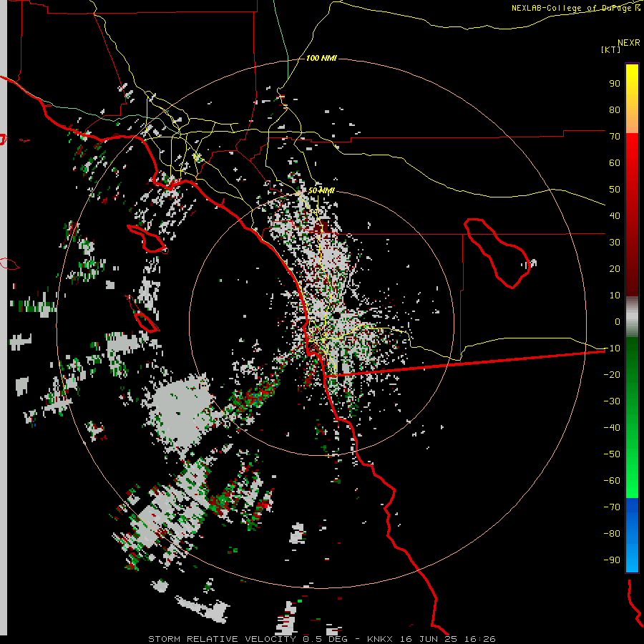Click the 40 knot scale label
Screen dimensions: 644x644
(615, 215)
